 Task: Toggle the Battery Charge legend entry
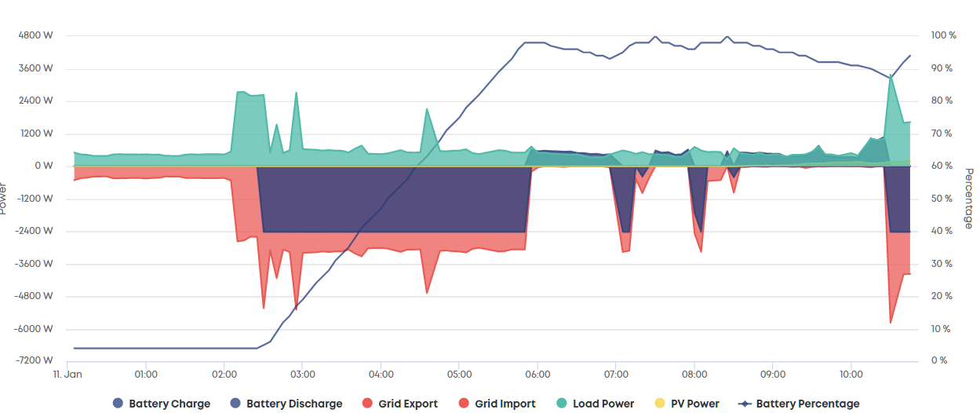click(162, 404)
